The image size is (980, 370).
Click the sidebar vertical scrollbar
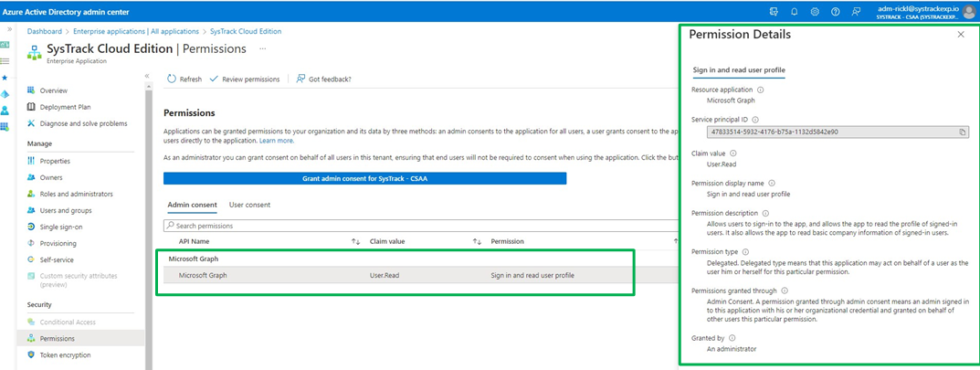pyautogui.click(x=150, y=230)
